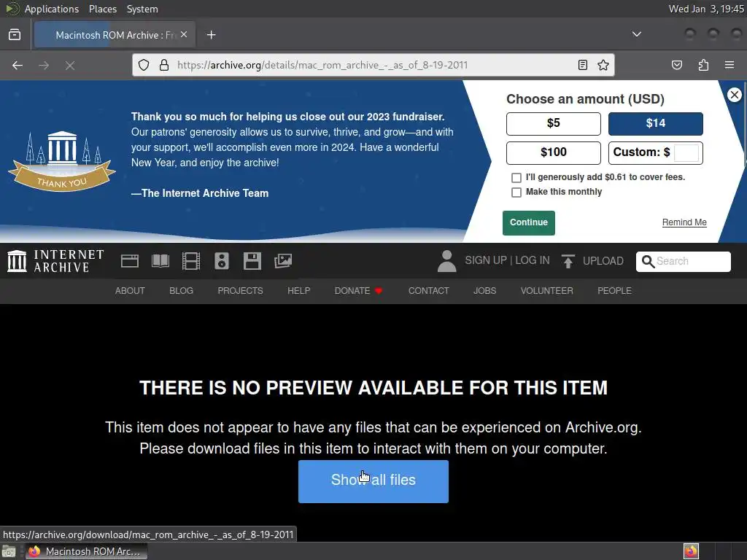This screenshot has width=747, height=560.
Task: Open the Video film icon
Action: [191, 261]
